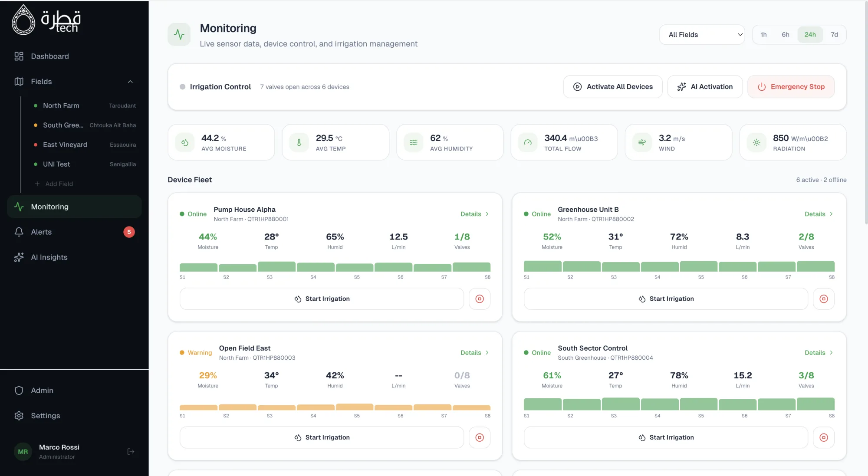Click the avg humidity waves icon
This screenshot has height=476, width=868.
(414, 142)
